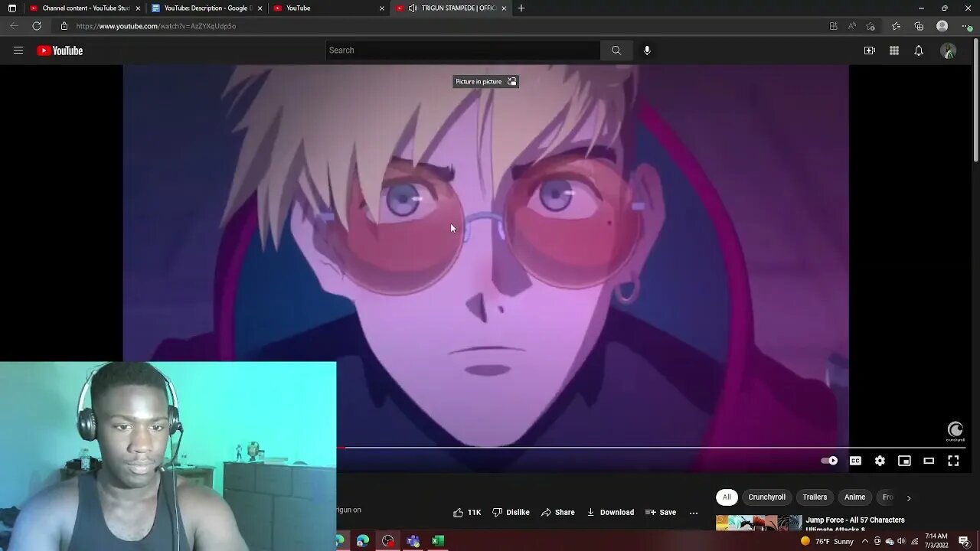Image resolution: width=980 pixels, height=551 pixels.
Task: Click the search magnifier button
Action: click(x=616, y=51)
